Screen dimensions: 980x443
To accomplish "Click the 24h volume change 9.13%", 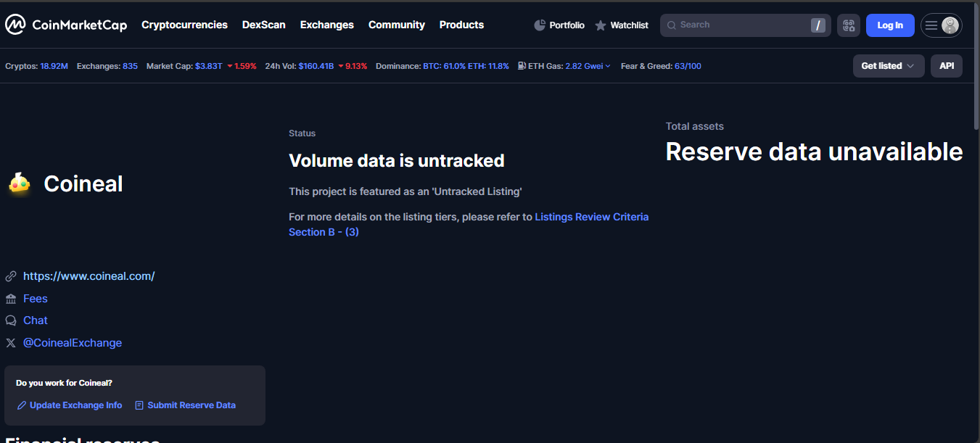I will [353, 66].
